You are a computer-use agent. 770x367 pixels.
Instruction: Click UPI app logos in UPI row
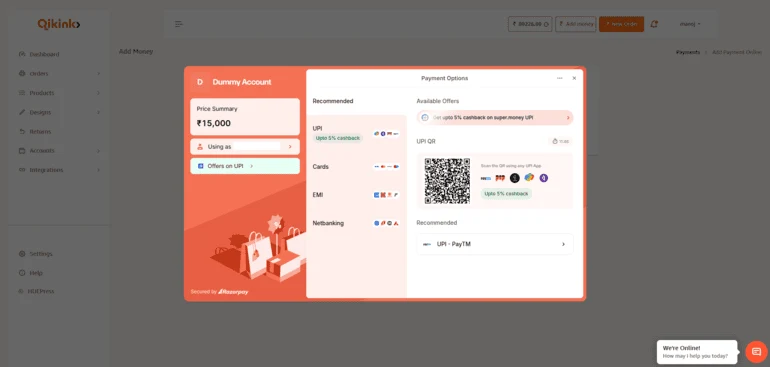coord(386,134)
